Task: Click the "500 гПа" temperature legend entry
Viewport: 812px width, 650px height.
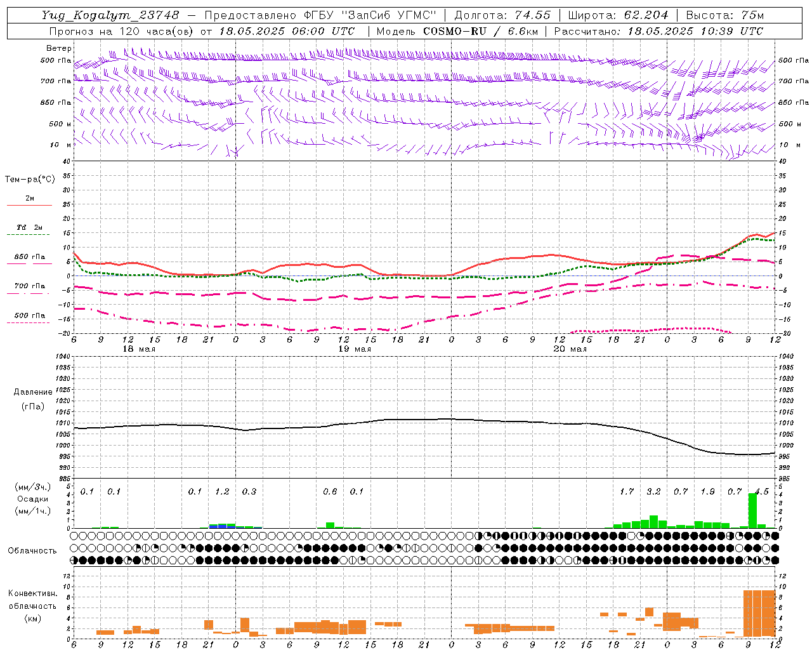Action: 30,315
